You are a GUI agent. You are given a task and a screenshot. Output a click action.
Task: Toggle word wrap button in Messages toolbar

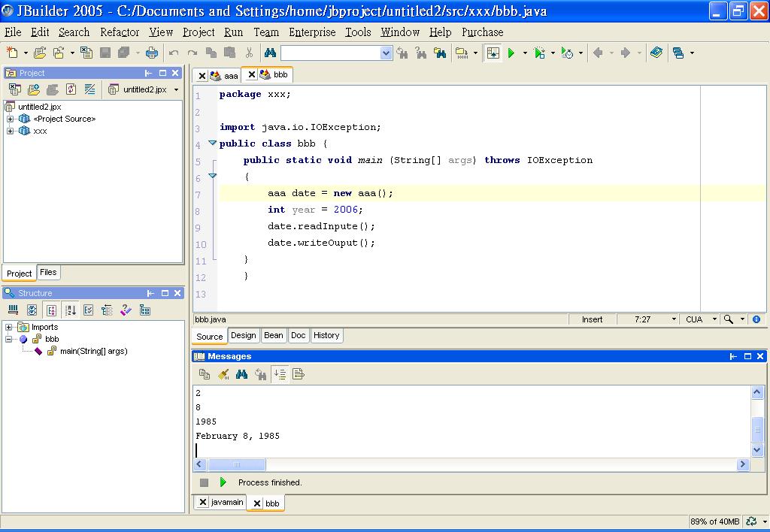(x=298, y=374)
